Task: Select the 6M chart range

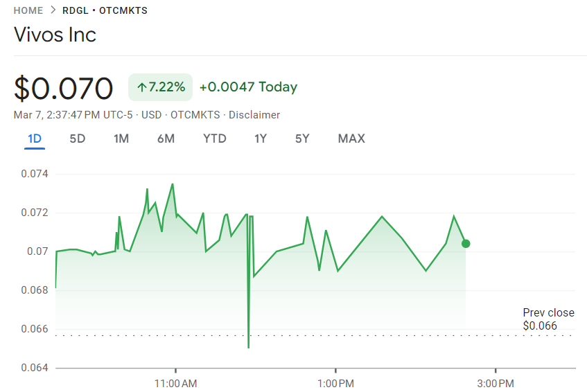Action: click(166, 139)
